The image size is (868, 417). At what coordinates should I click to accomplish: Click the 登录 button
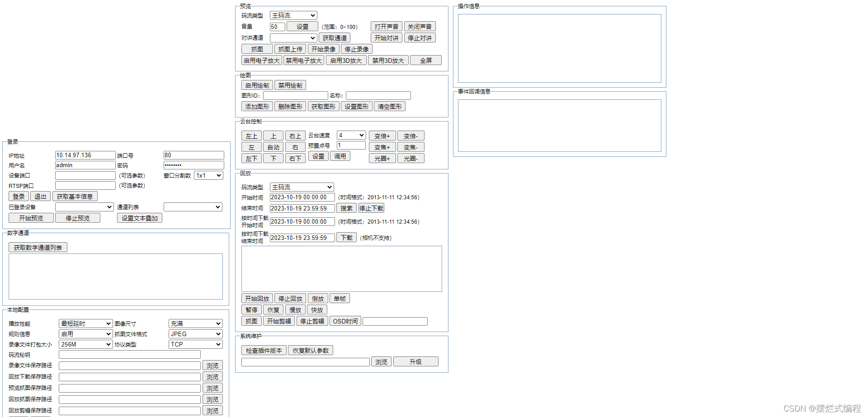19,197
